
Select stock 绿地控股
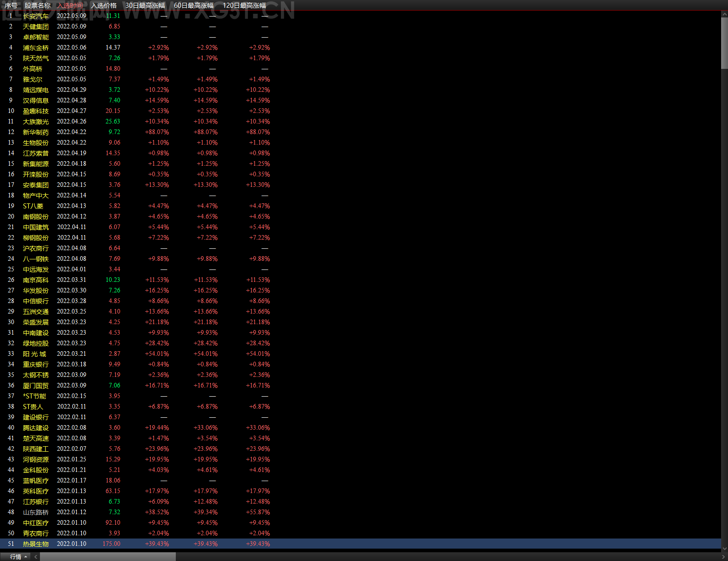point(36,343)
